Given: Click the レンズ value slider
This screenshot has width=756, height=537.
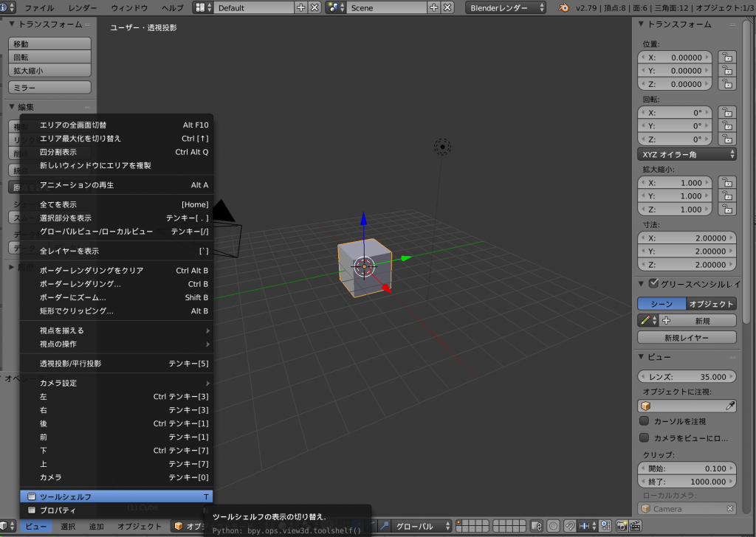Looking at the screenshot, I should tap(687, 377).
